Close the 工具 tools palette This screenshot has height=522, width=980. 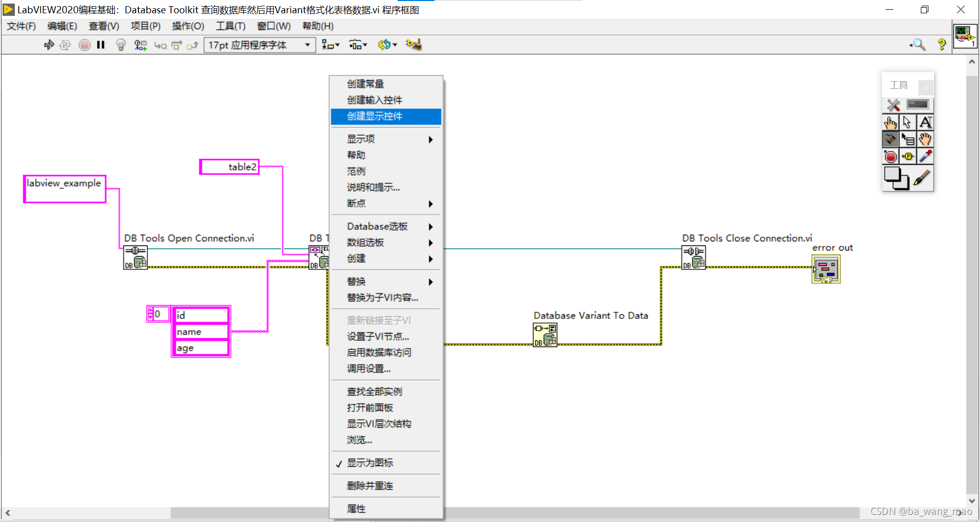pyautogui.click(x=925, y=87)
